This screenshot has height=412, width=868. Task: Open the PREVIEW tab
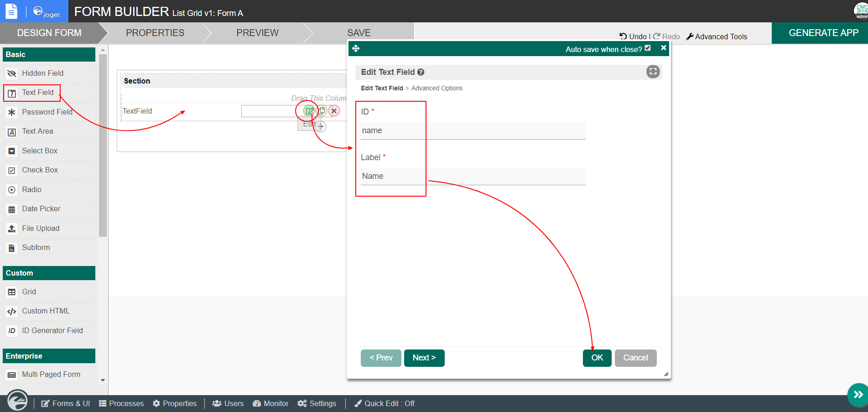257,33
